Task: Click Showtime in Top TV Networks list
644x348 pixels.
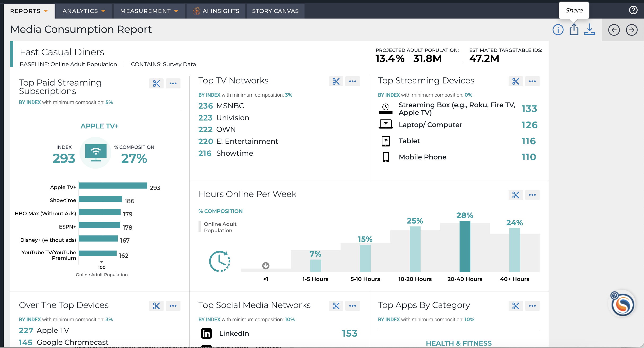Action: tap(235, 153)
